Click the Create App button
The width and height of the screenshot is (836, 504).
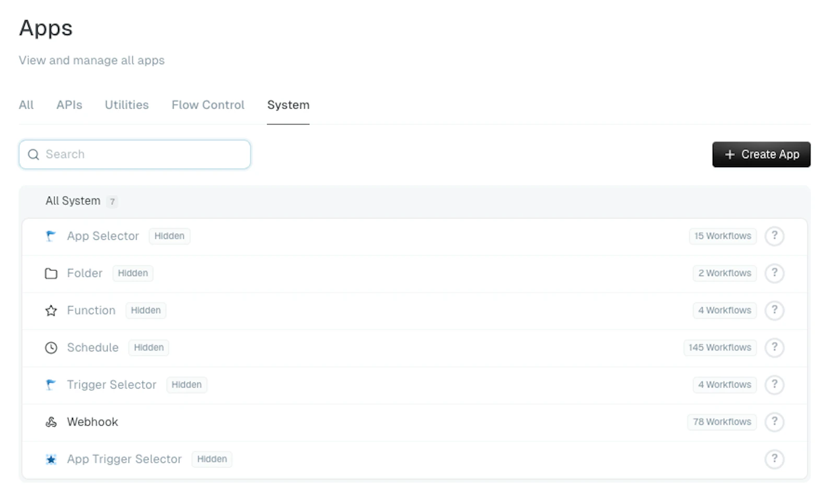(761, 155)
